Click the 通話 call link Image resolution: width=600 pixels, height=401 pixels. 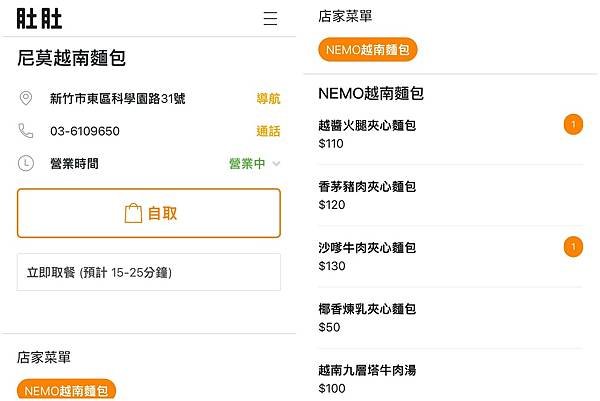coord(268,131)
